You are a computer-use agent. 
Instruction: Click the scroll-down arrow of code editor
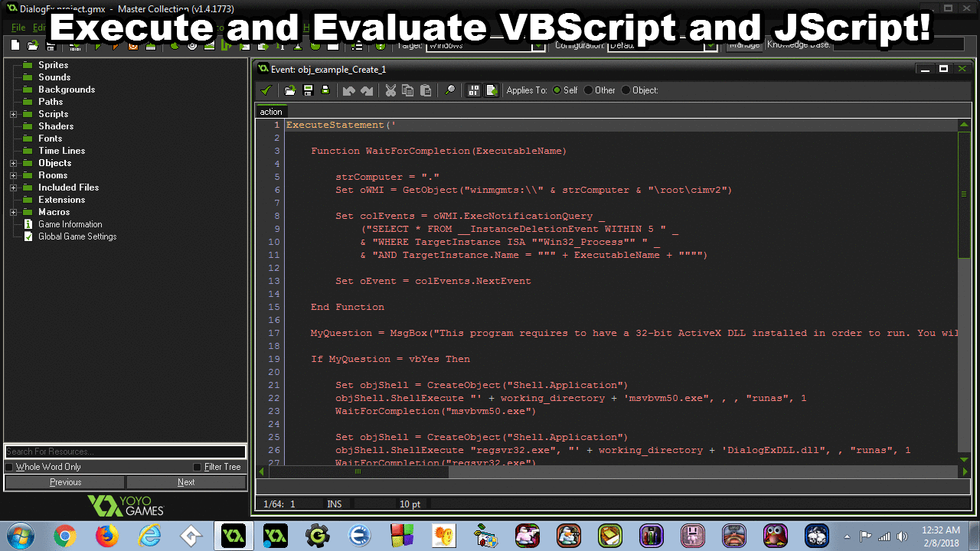point(963,458)
